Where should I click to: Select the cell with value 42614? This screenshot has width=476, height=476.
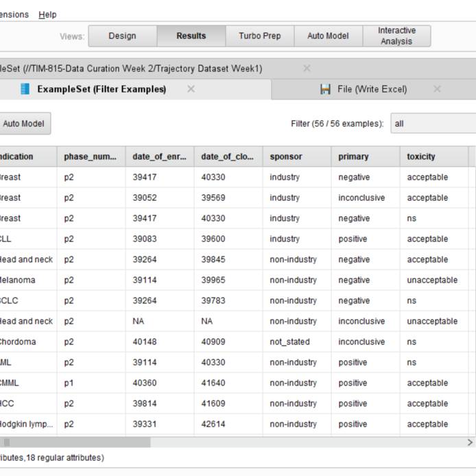(228, 424)
